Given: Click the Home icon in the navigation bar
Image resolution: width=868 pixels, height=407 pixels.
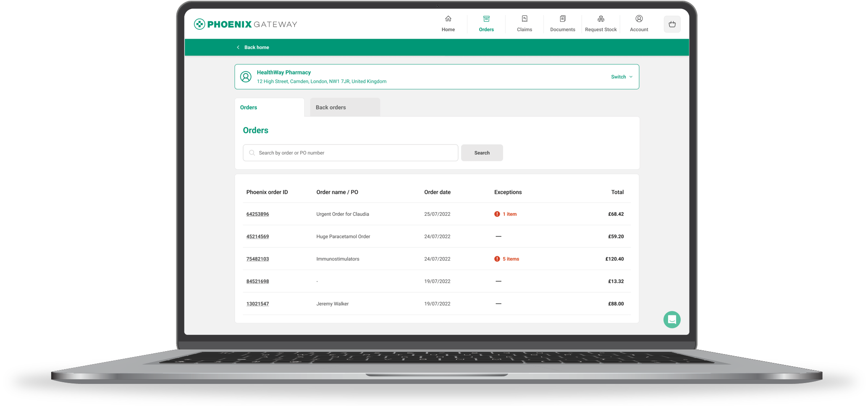Looking at the screenshot, I should (x=448, y=18).
